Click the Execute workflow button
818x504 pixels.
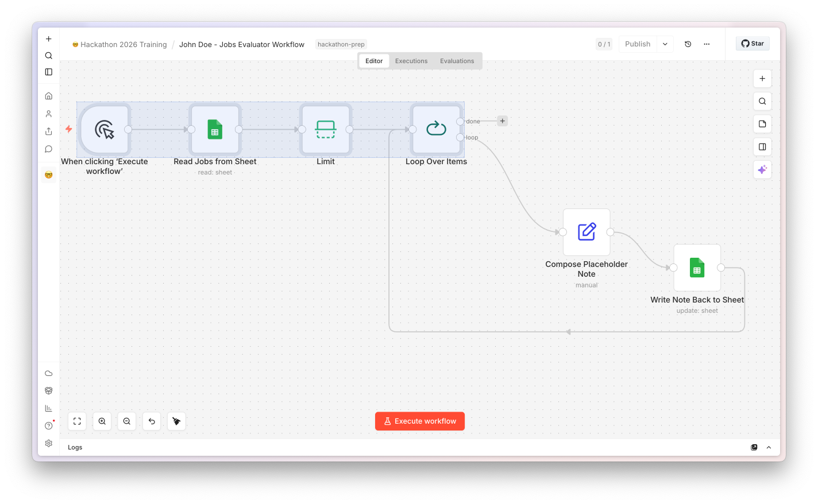[x=420, y=421]
